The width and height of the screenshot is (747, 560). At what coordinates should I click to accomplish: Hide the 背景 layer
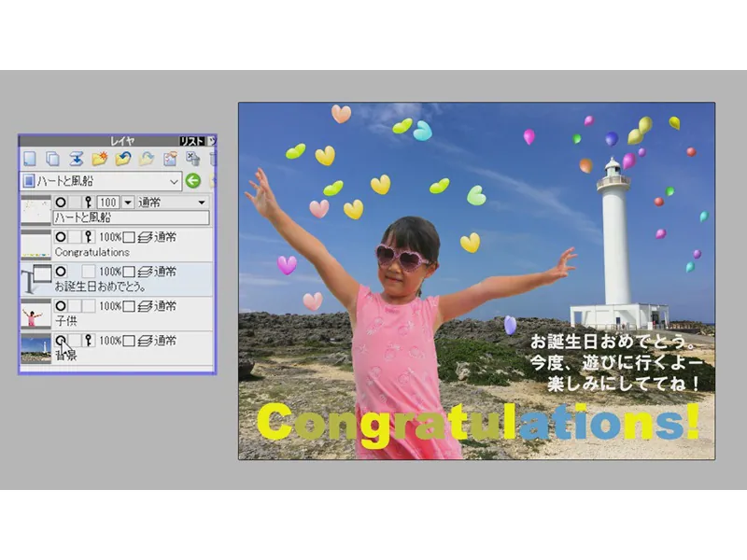tap(61, 341)
